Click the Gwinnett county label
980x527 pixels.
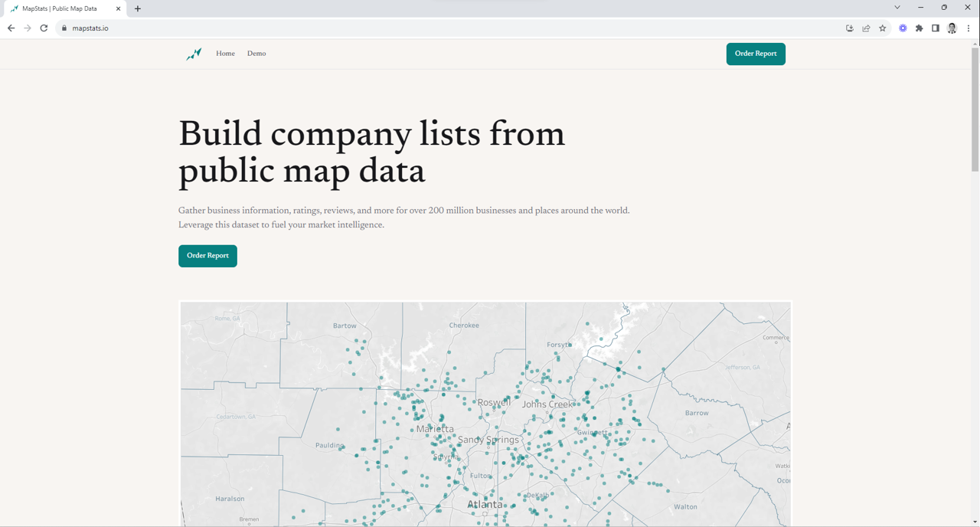click(593, 433)
